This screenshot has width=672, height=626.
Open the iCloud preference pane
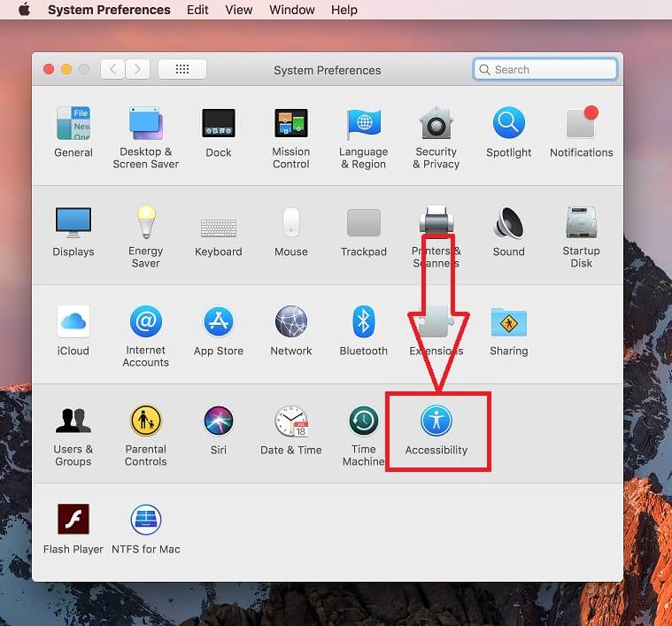pos(73,322)
